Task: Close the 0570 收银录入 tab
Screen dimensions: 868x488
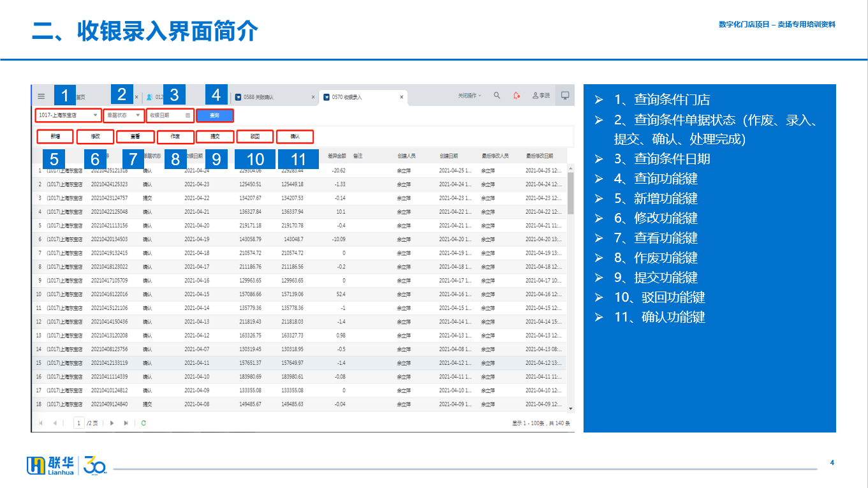Action: tap(401, 97)
